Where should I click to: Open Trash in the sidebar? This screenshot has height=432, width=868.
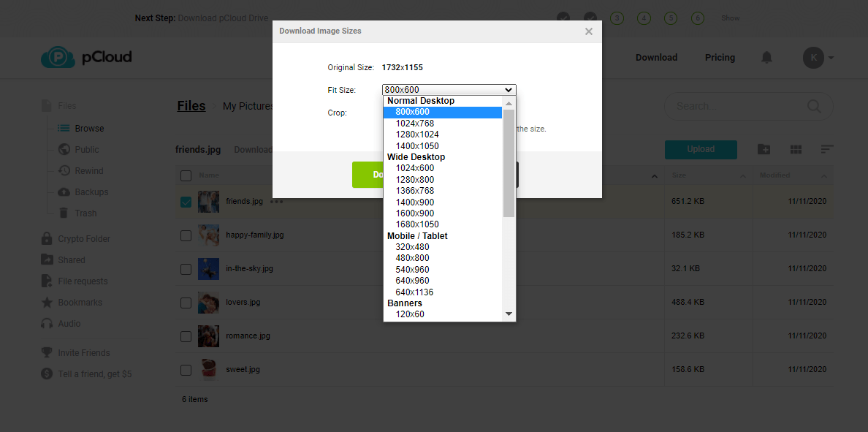pos(77,213)
